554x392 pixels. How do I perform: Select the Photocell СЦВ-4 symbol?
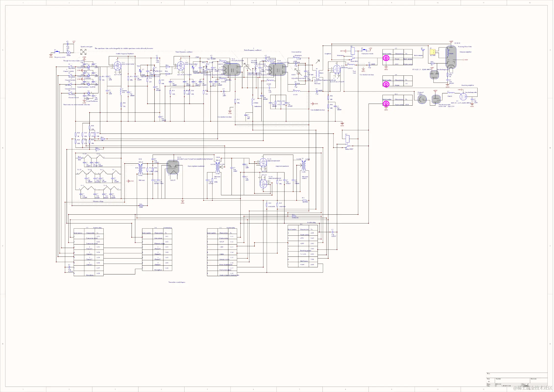point(422,99)
